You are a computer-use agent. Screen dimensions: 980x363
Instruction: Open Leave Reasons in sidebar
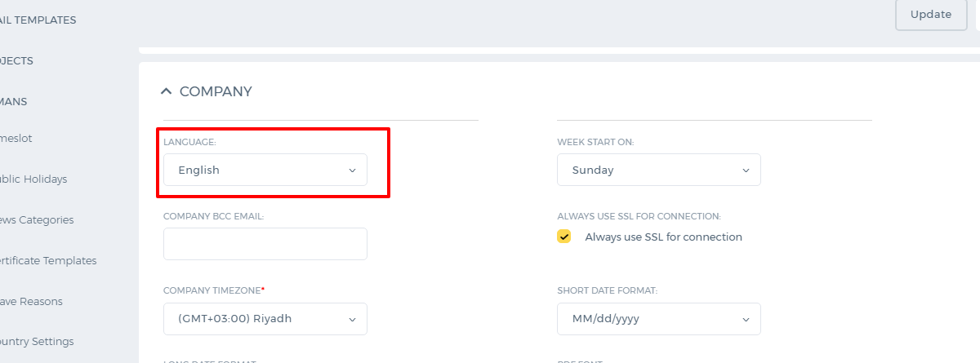coord(31,301)
